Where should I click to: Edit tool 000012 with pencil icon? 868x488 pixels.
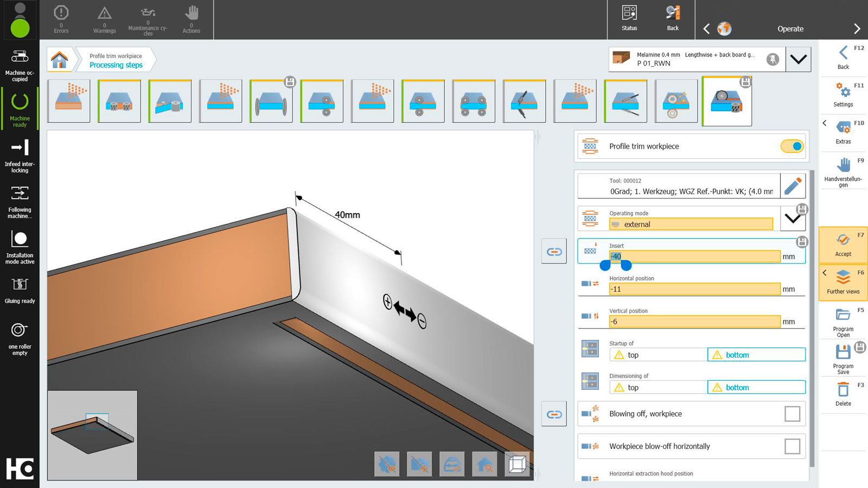coord(793,186)
